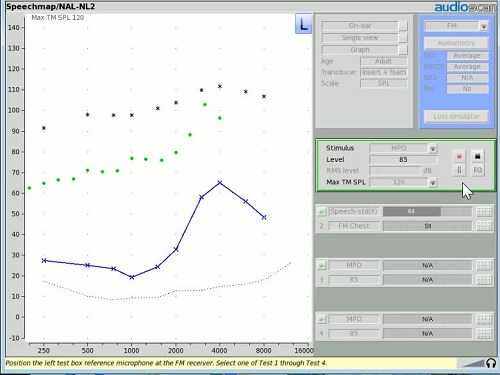Screen dimensions: 500x375
Task: Change the UCL value set to Average
Action: pyautogui.click(x=467, y=55)
